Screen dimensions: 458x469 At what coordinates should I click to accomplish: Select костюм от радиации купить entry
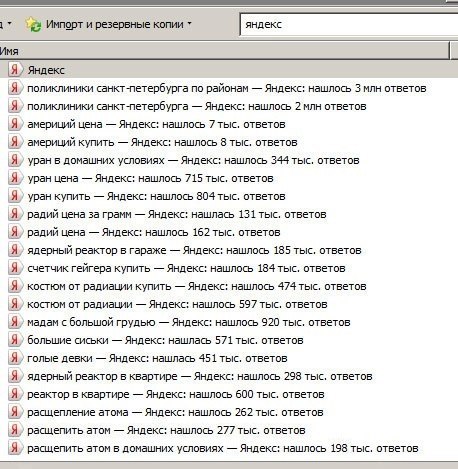197,286
